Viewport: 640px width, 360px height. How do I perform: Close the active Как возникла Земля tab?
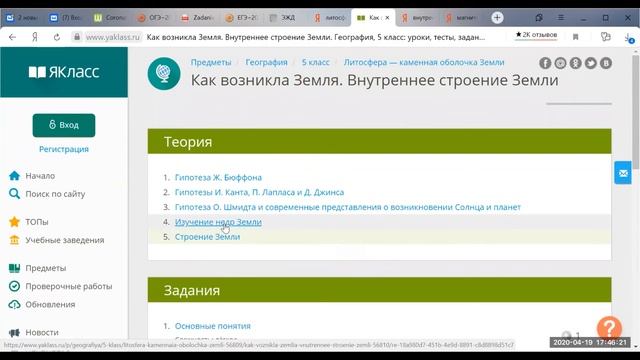[x=387, y=18]
